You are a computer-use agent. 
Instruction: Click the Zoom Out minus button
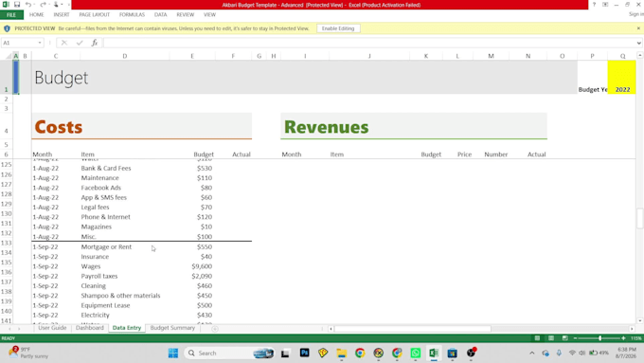(576, 338)
